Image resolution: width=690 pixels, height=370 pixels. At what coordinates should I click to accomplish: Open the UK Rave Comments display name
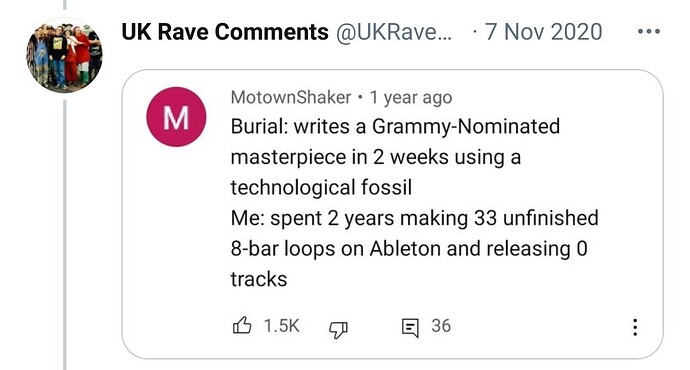pos(225,32)
